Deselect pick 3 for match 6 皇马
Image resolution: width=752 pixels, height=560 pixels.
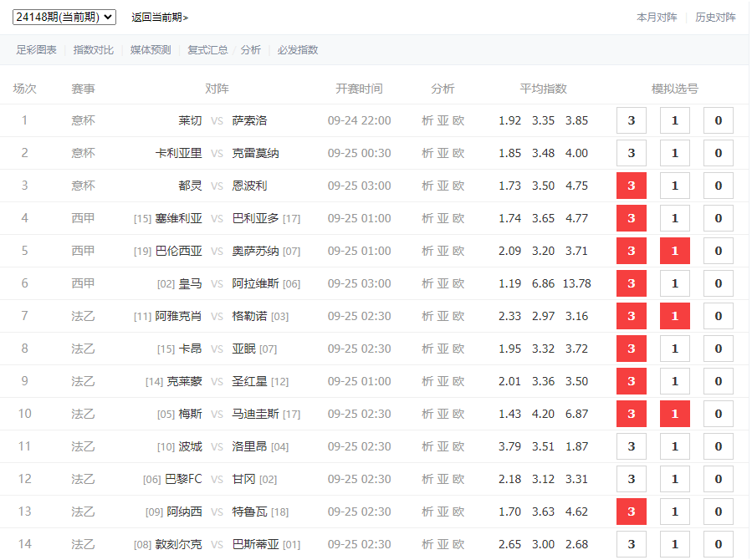tap(632, 283)
